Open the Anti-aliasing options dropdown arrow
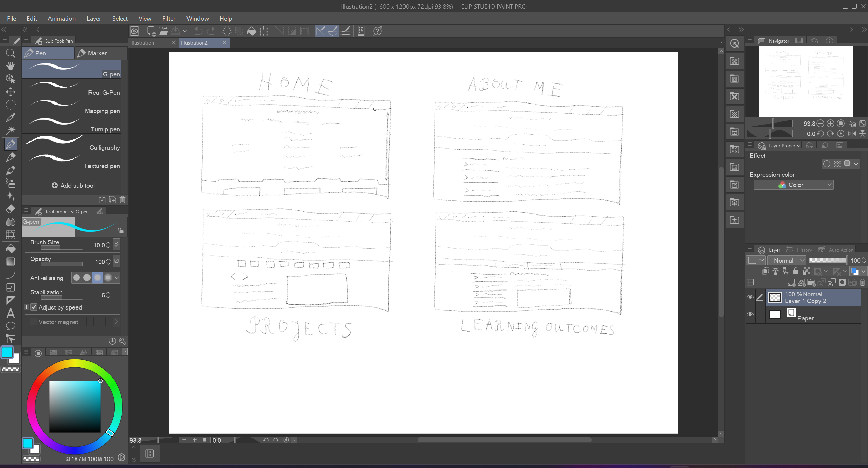The image size is (868, 468). pyautogui.click(x=117, y=277)
